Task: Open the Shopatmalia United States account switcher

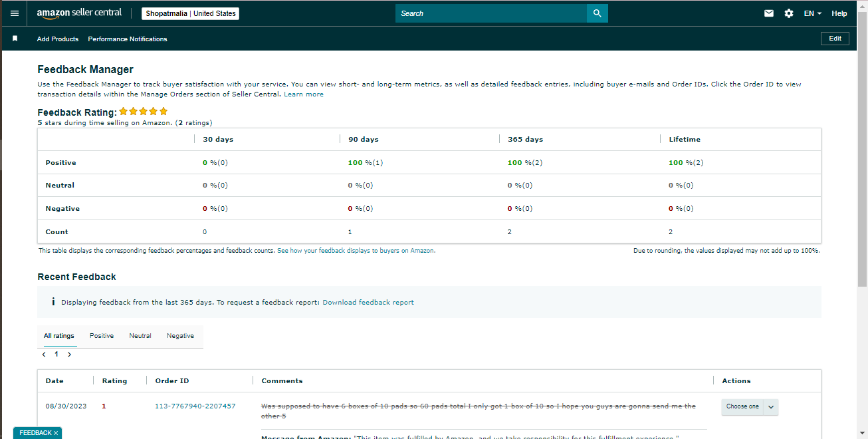Action: click(x=190, y=13)
